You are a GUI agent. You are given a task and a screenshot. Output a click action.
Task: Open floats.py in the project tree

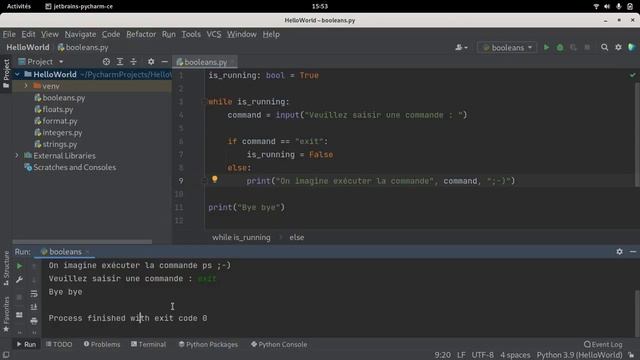[58, 109]
